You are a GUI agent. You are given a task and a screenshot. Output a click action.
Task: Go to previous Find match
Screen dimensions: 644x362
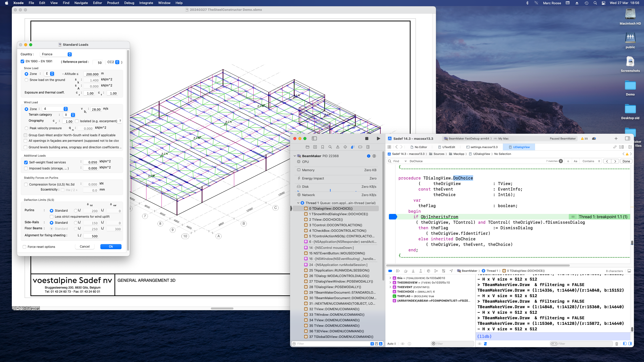click(607, 161)
